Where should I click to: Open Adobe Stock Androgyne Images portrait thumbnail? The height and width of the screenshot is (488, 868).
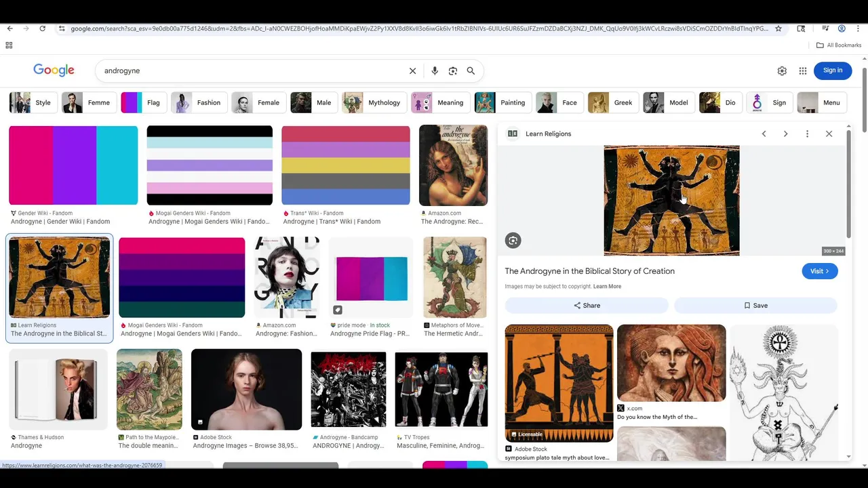246,389
